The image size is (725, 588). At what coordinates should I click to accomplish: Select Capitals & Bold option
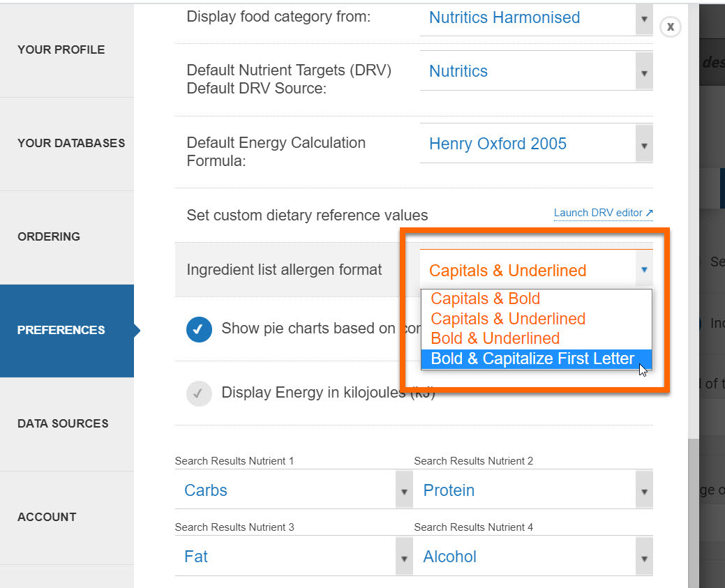point(486,299)
